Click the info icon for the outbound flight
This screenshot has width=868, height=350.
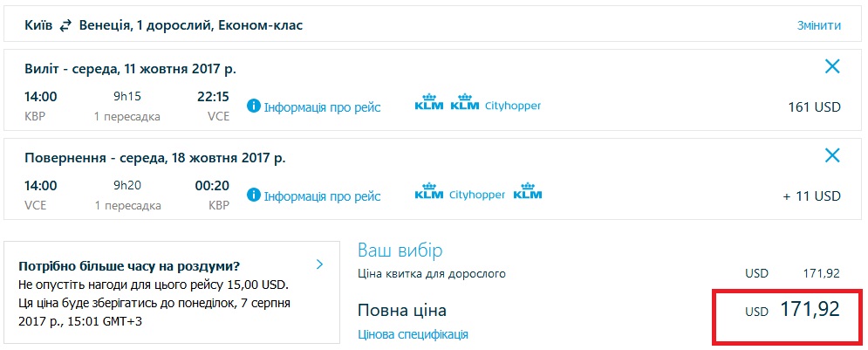tap(254, 106)
